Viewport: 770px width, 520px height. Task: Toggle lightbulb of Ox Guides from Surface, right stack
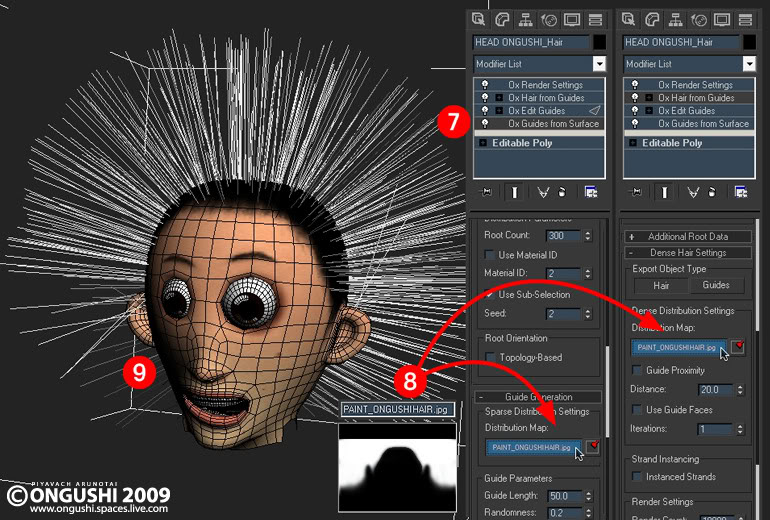click(x=635, y=123)
